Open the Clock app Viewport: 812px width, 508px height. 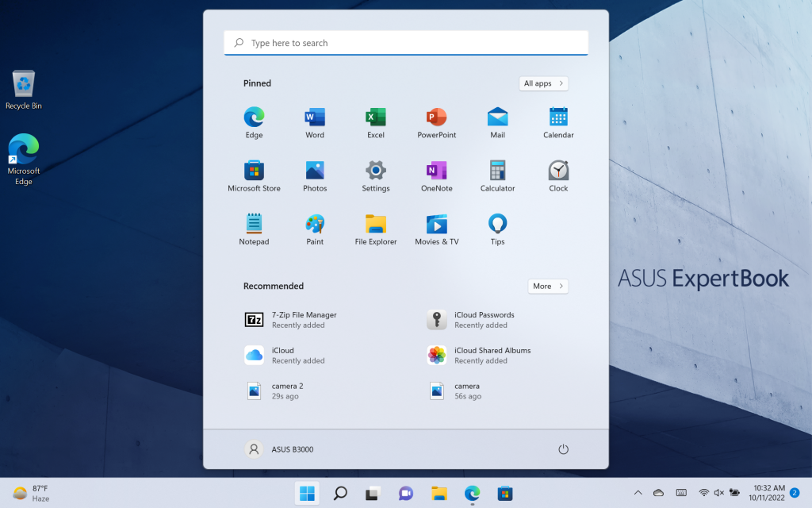(x=558, y=176)
